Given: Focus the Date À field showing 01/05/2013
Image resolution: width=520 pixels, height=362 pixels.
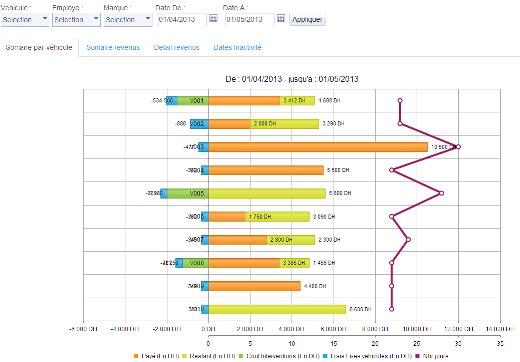Looking at the screenshot, I should pyautogui.click(x=250, y=19).
